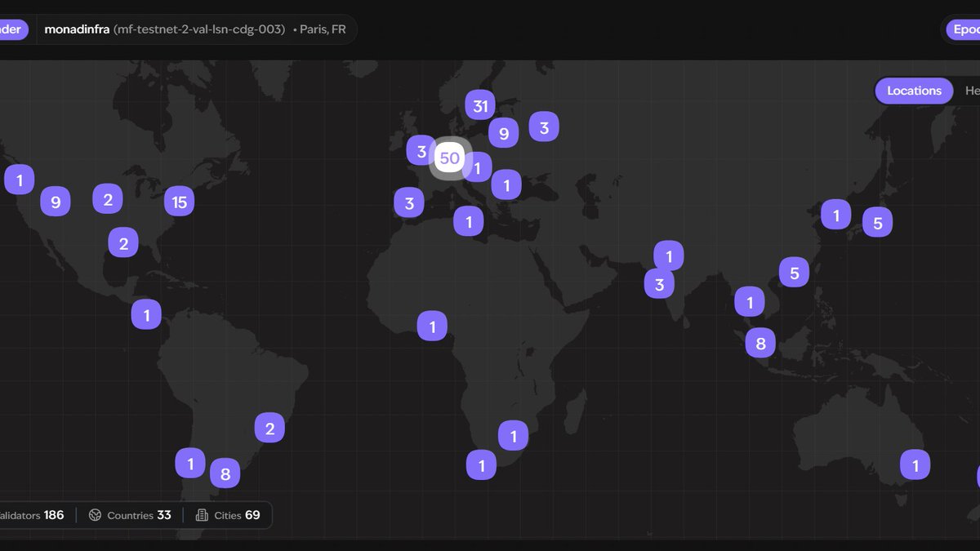980x551 pixels.
Task: Click the 5 validator marker over Japan
Action: (x=877, y=221)
